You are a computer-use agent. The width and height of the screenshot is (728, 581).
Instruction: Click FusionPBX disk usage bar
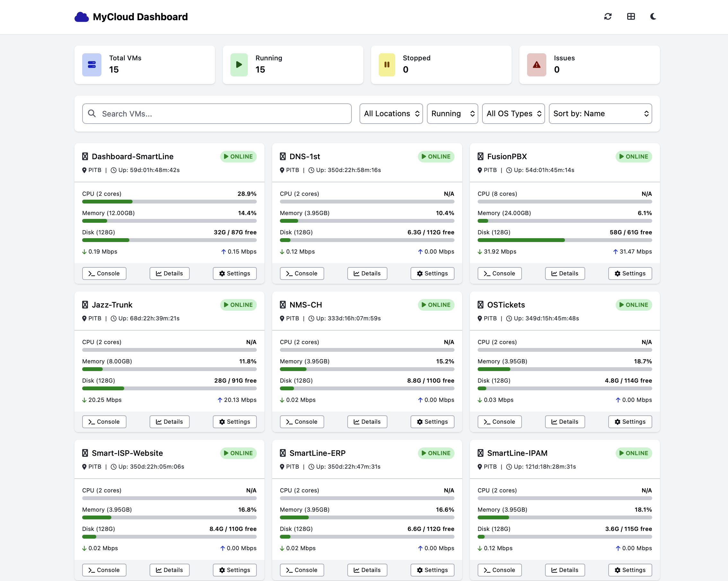coord(565,240)
